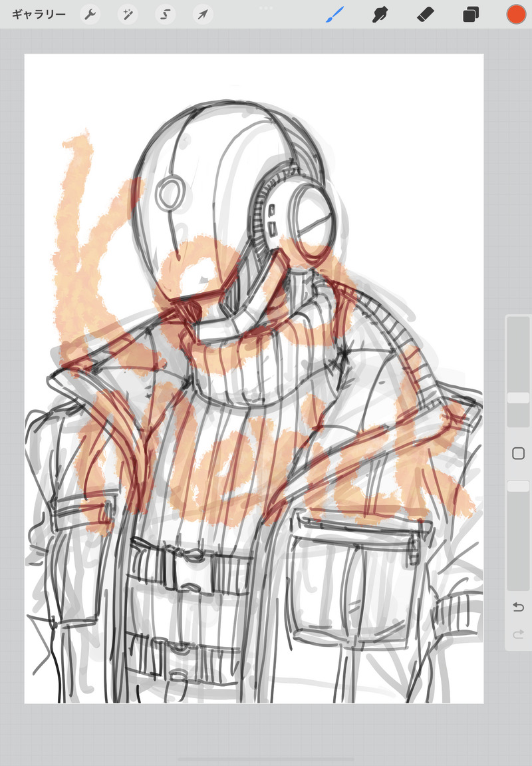Viewport: 532px width, 766px height.
Task: Tap the robot sketch on canvas
Action: 254,401
